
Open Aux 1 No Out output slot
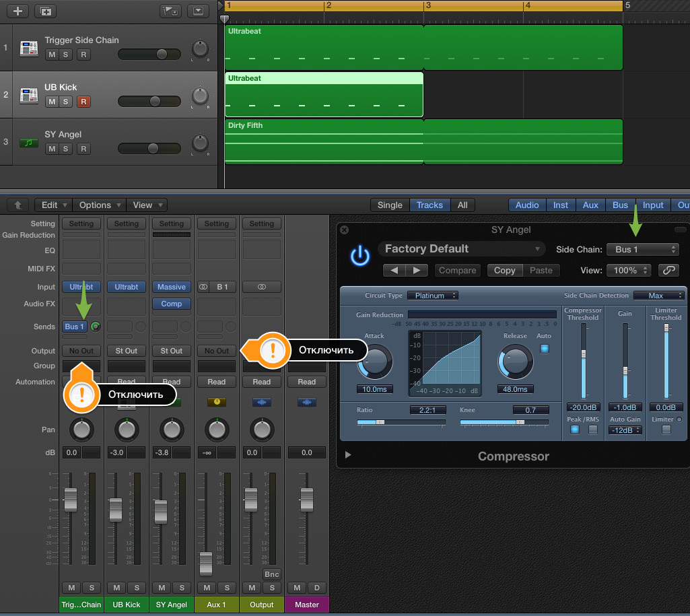click(217, 351)
